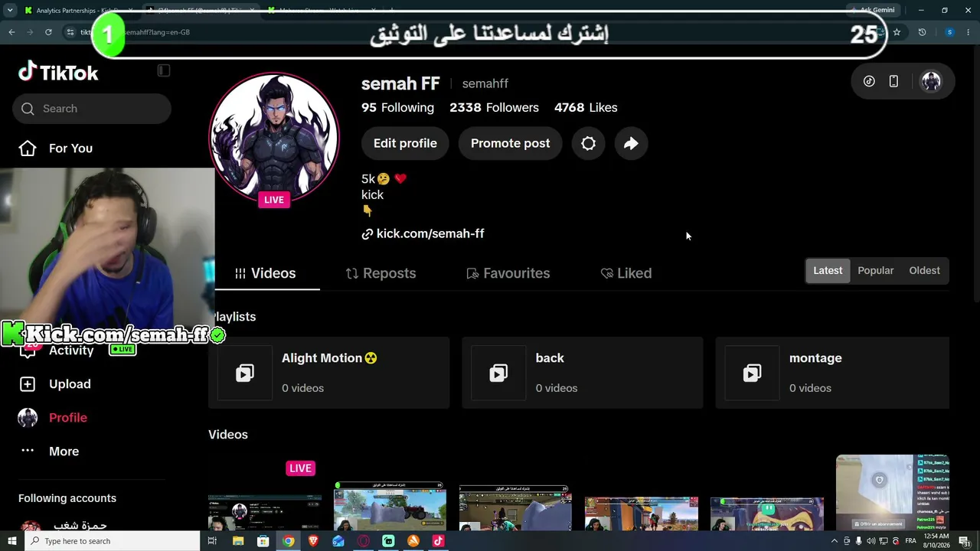
Task: Go to For You feed
Action: (70, 148)
